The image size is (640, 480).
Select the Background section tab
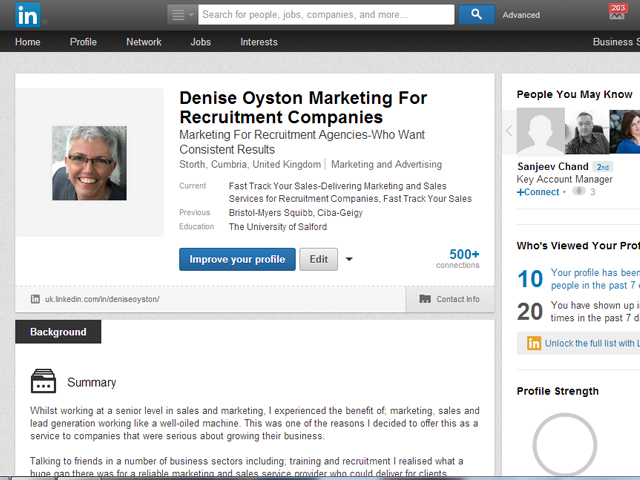58,332
